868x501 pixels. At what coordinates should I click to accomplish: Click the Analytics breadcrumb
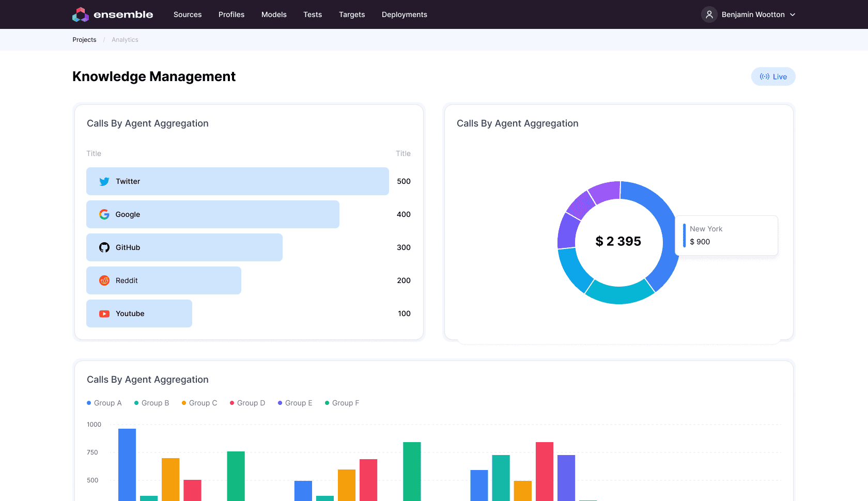pyautogui.click(x=125, y=40)
